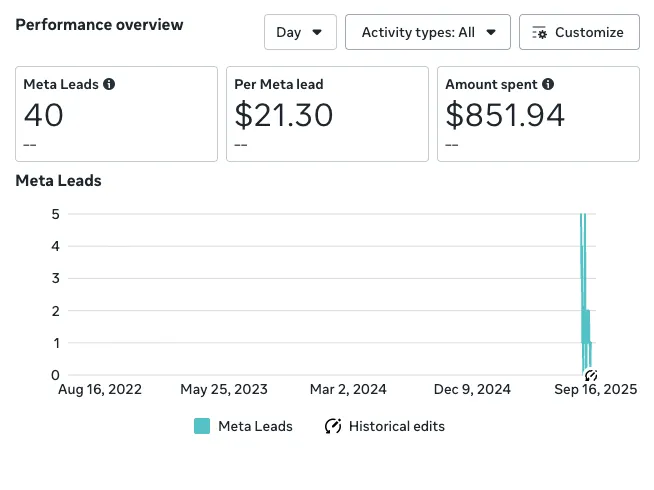
Task: Click the Mar 2, 2024 axis date label
Action: 348,389
